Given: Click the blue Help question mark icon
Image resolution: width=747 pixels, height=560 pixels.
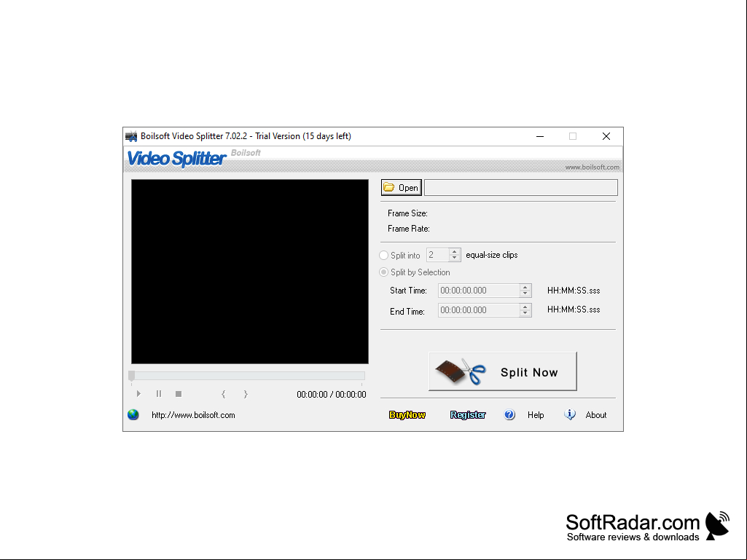Looking at the screenshot, I should pyautogui.click(x=509, y=415).
